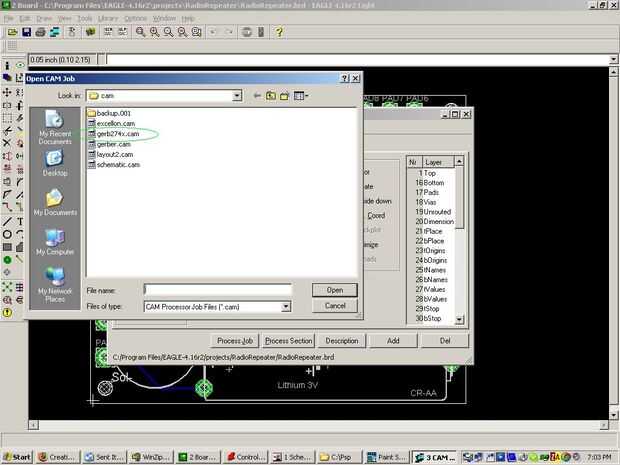Viewport: 620px width, 465px height.
Task: Open the View Menu icon dropdown
Action: pos(300,96)
